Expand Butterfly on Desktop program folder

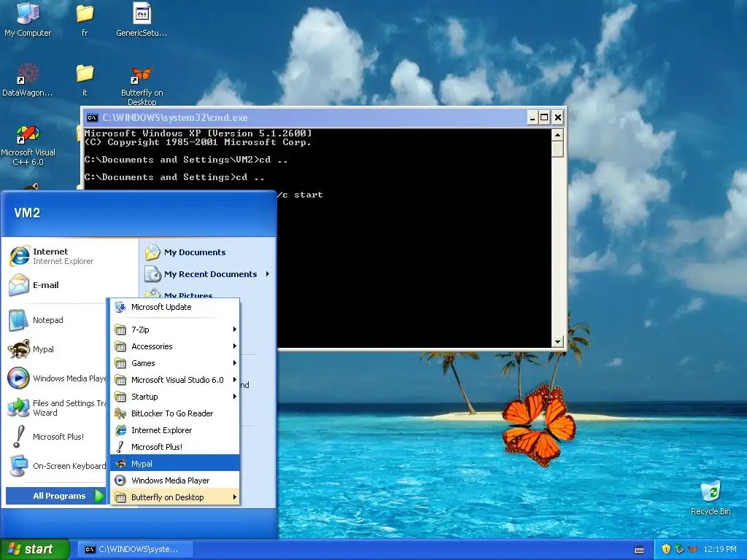point(175,497)
